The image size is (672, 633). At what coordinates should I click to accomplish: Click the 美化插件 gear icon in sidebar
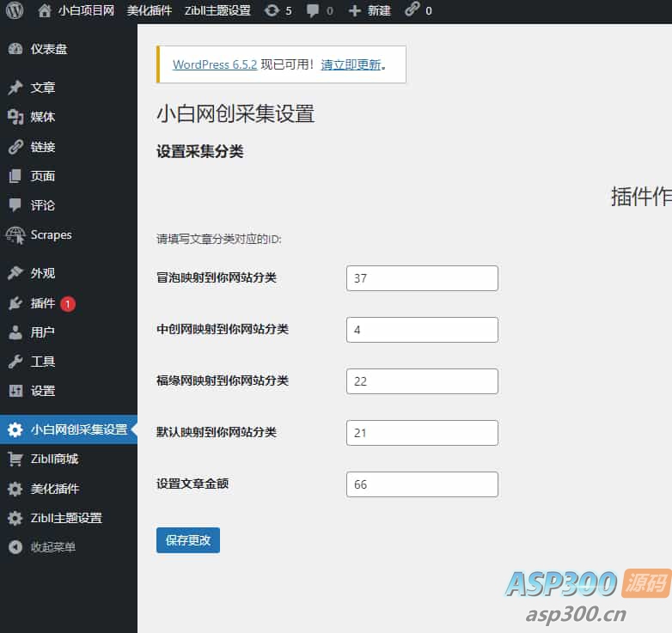coord(15,489)
